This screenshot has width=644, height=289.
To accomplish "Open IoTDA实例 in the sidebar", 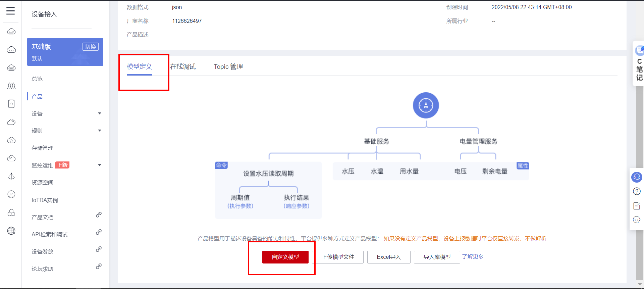I will pos(45,200).
